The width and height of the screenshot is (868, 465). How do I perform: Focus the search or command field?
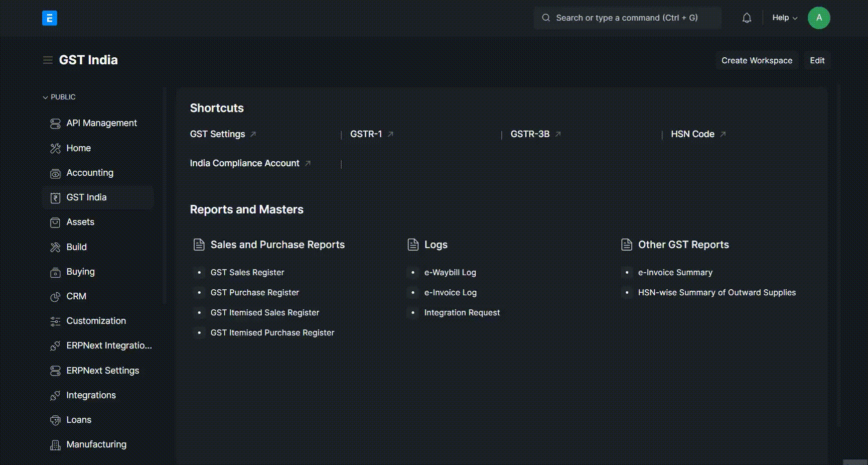click(x=627, y=18)
